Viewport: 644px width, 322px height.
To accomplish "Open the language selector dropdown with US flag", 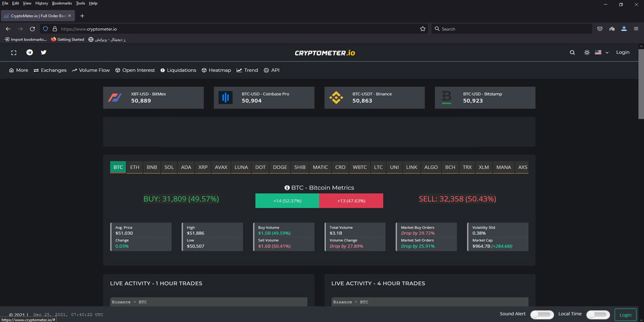I will coord(601,52).
